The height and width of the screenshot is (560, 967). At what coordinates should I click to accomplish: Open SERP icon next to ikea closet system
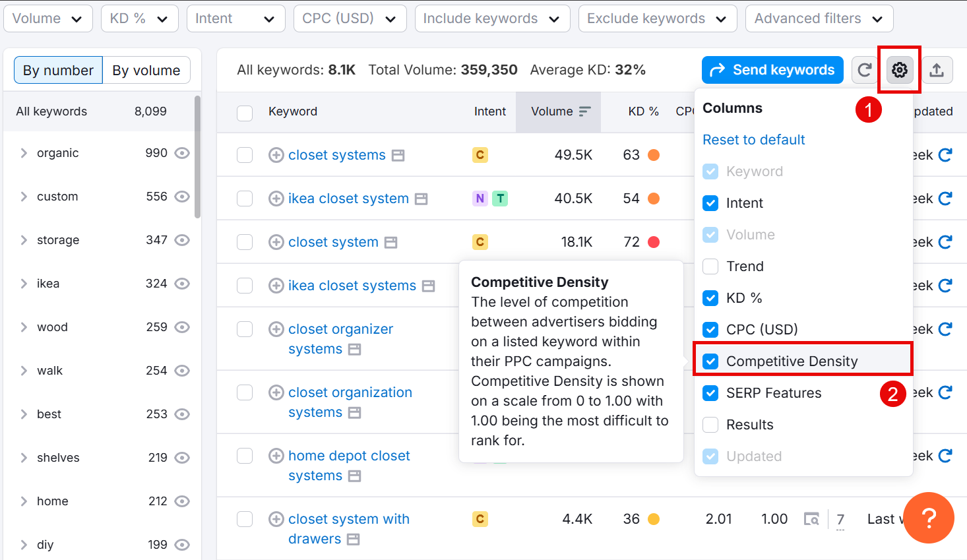(421, 199)
